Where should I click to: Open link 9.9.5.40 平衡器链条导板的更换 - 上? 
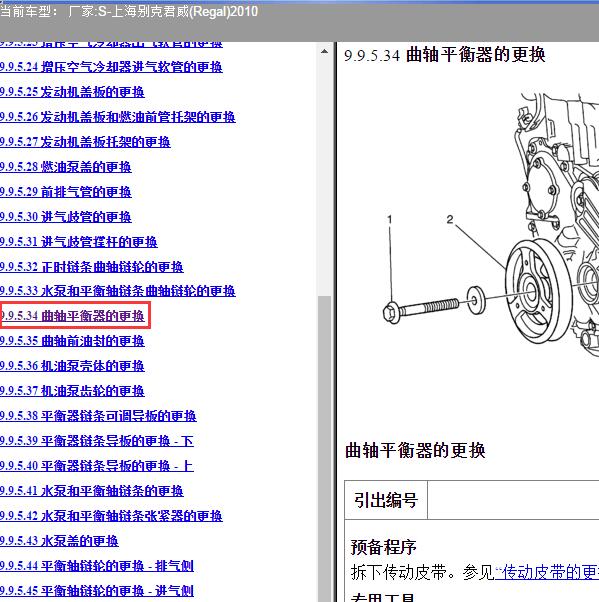coord(97,466)
